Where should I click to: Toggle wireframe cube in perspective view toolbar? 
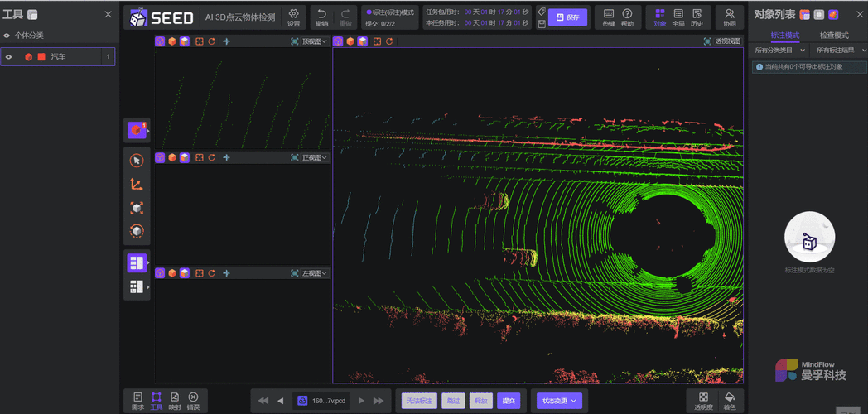[x=338, y=41]
